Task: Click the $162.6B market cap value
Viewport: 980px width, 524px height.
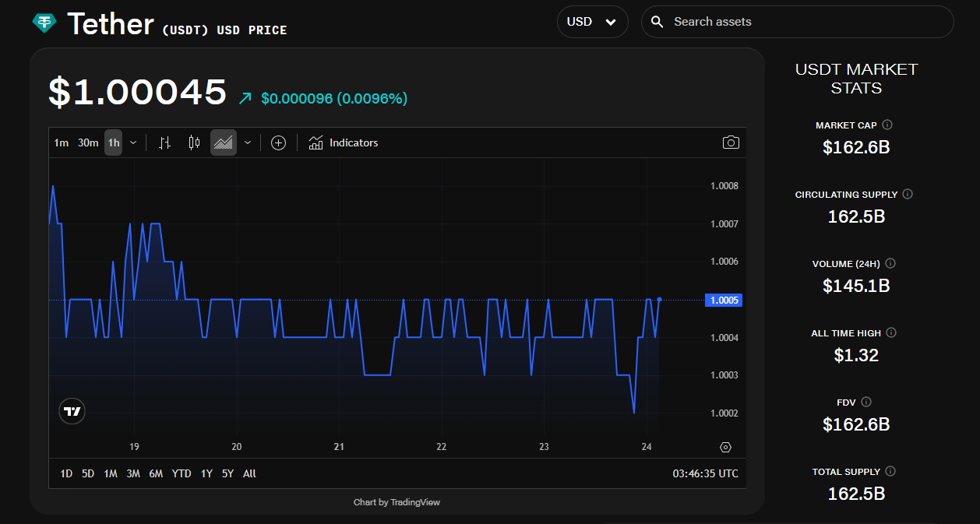Action: point(856,146)
